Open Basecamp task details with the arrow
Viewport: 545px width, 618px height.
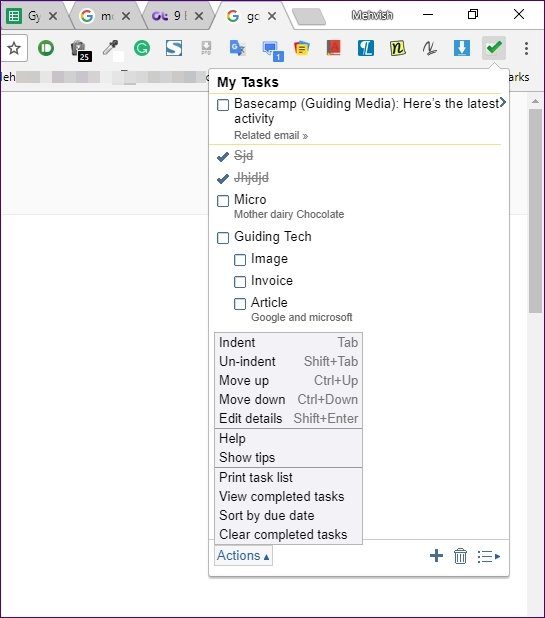(x=502, y=103)
